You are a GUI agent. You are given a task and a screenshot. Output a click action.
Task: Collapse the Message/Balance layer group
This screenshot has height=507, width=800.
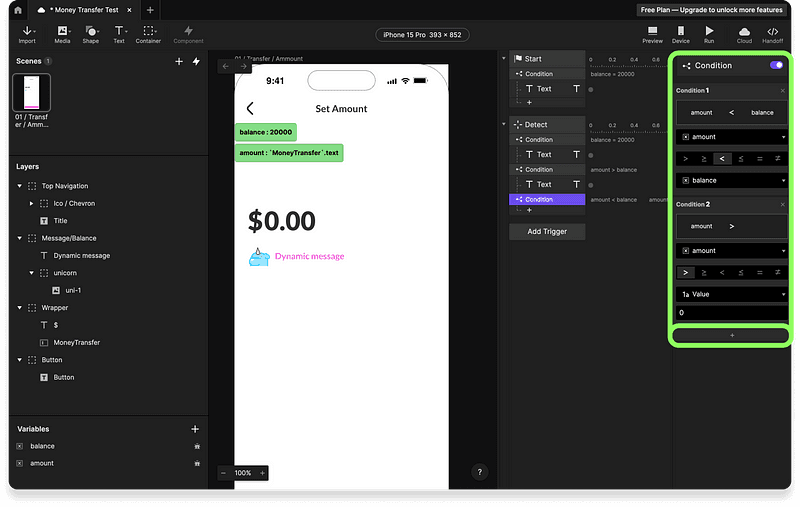[x=20, y=238]
